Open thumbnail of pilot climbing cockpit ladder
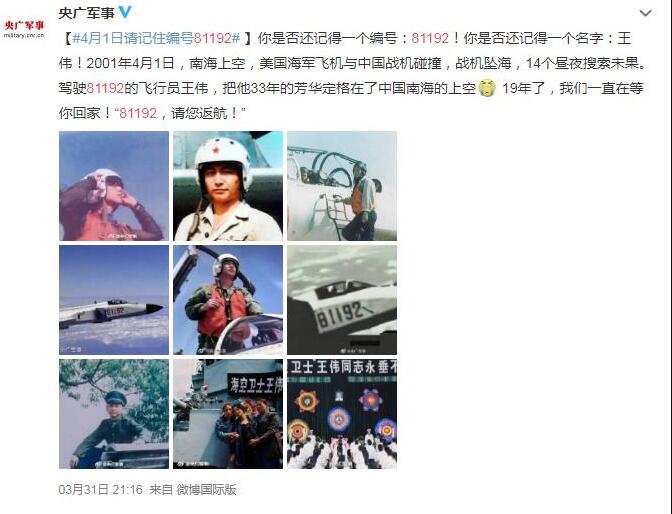 (342, 186)
